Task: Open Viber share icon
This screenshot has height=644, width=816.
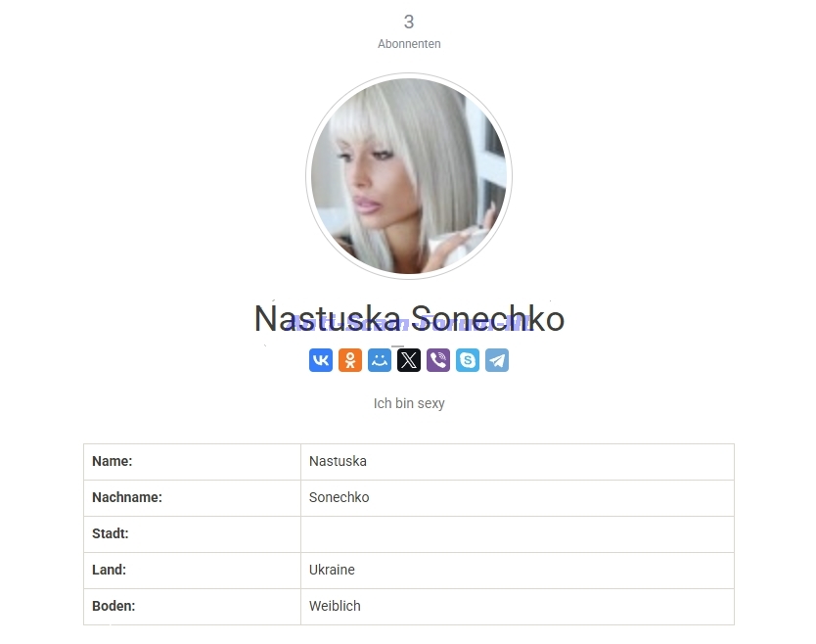Action: click(x=438, y=360)
